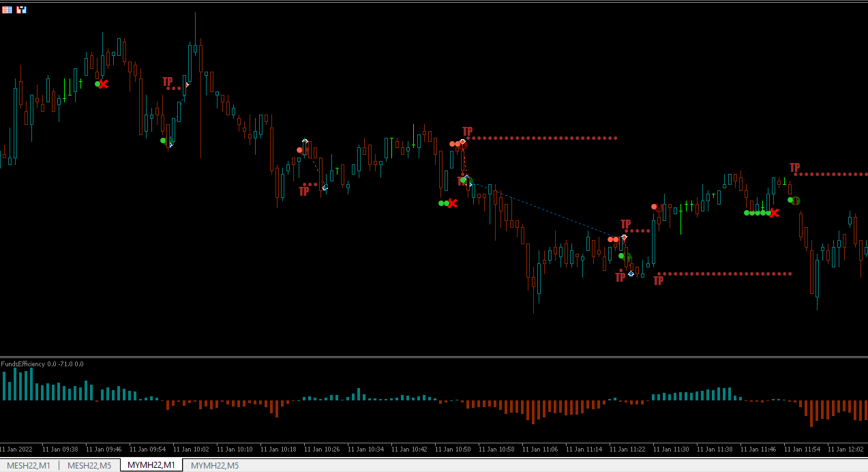The height and width of the screenshot is (472, 868).
Task: Click the '11 Jan 10:02' time label
Action: (x=191, y=449)
